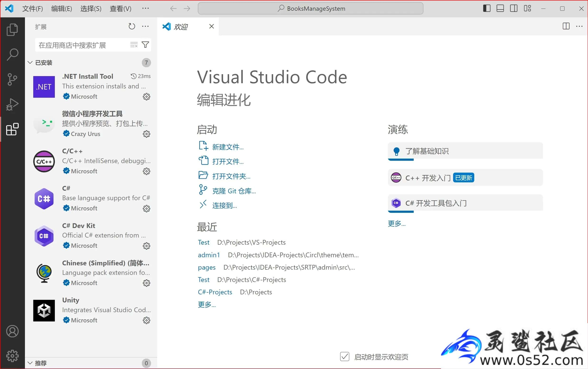
Task: Click the BooksManageSystem command center box
Action: point(310,9)
